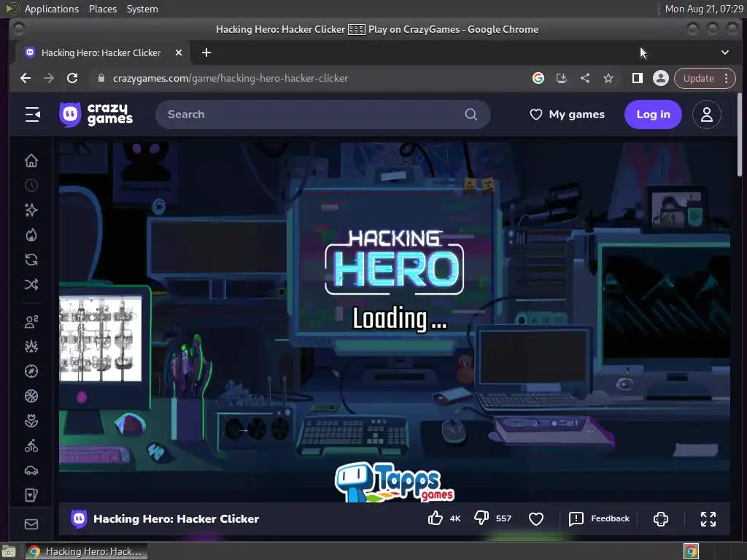Click the 557 dislikes count
The width and height of the screenshot is (747, 560).
[x=503, y=518]
